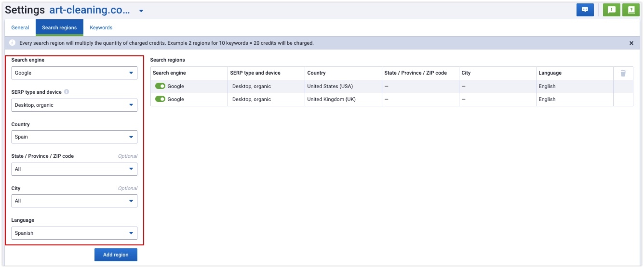Screen dimensions: 644x268
Task: Click the art-cleaning.co… project title
Action: [90, 10]
